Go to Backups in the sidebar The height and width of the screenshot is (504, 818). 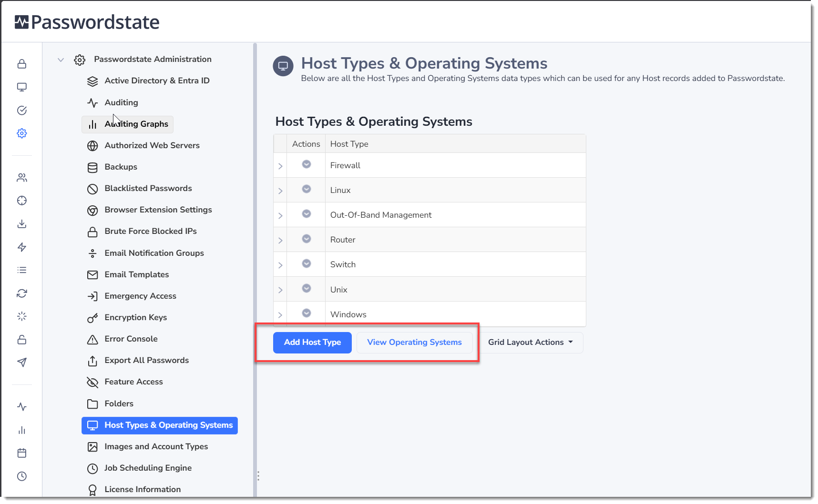[112, 167]
